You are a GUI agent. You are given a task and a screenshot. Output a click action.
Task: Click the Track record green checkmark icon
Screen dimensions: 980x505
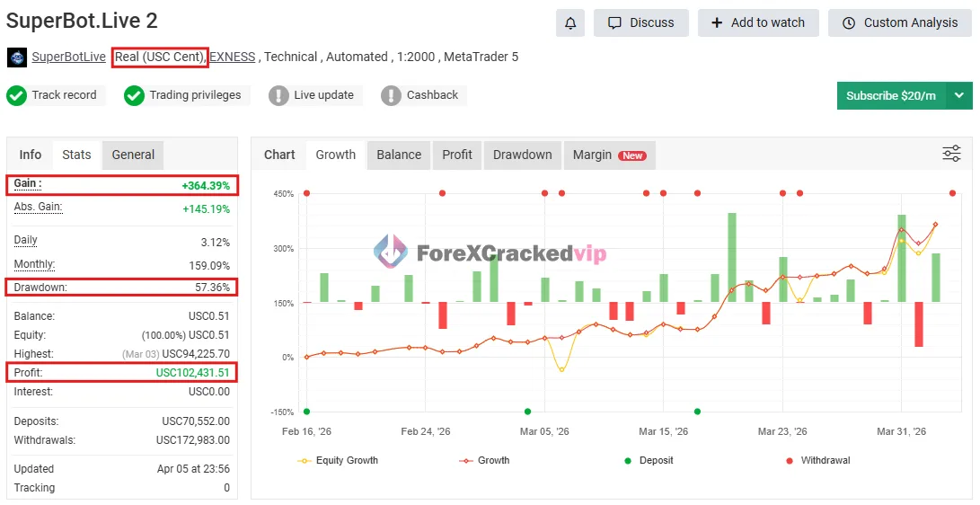pos(16,95)
